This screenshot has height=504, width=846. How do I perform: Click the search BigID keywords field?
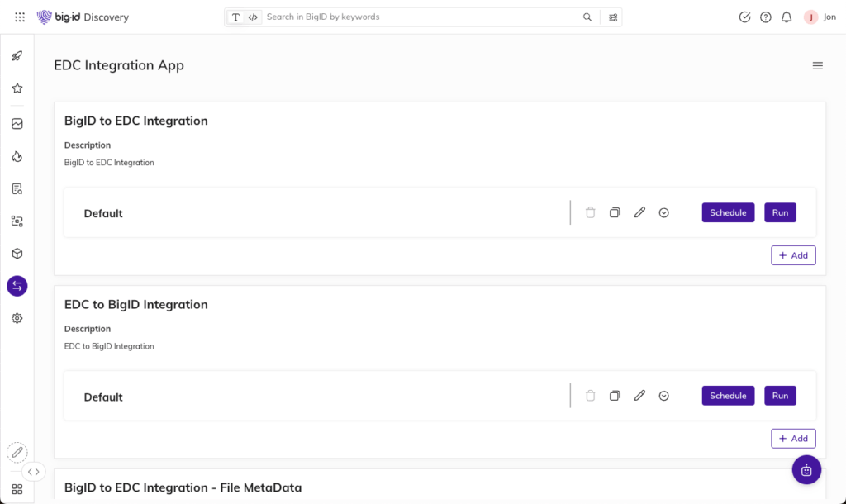pyautogui.click(x=421, y=17)
